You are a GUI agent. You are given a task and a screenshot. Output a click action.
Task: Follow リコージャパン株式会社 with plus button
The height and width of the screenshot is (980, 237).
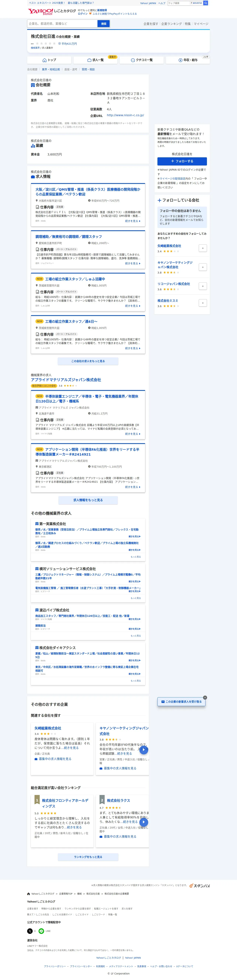coord(203,286)
